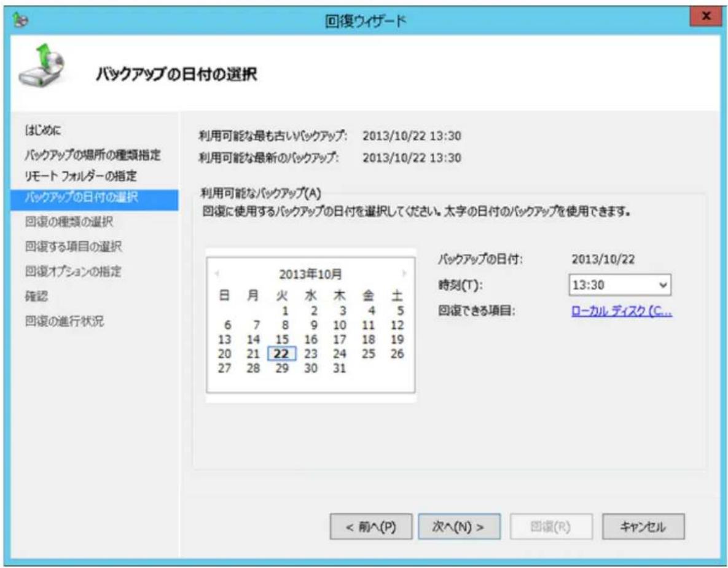This screenshot has height=568, width=728.
Task: Select date 23 in calendar
Action: coord(311,354)
